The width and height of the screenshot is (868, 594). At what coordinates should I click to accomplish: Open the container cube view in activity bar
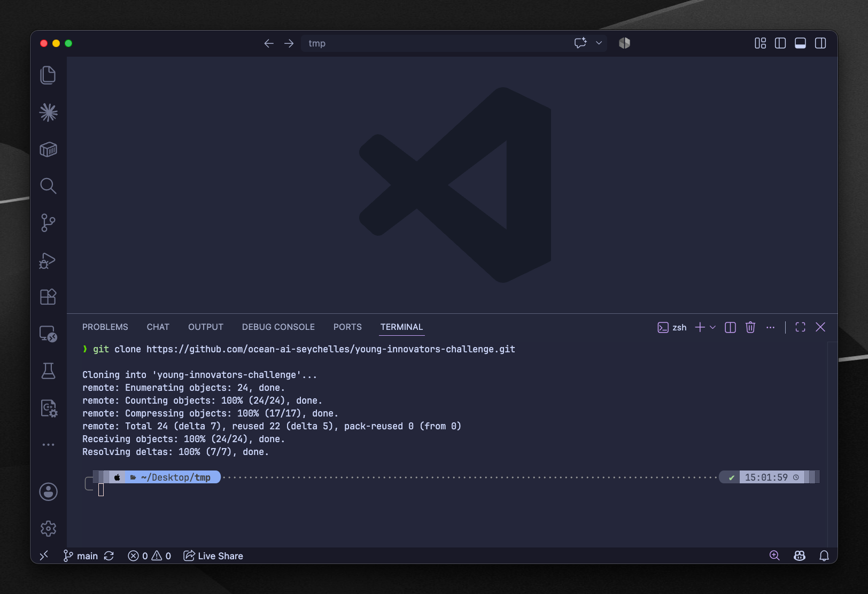[x=48, y=149]
